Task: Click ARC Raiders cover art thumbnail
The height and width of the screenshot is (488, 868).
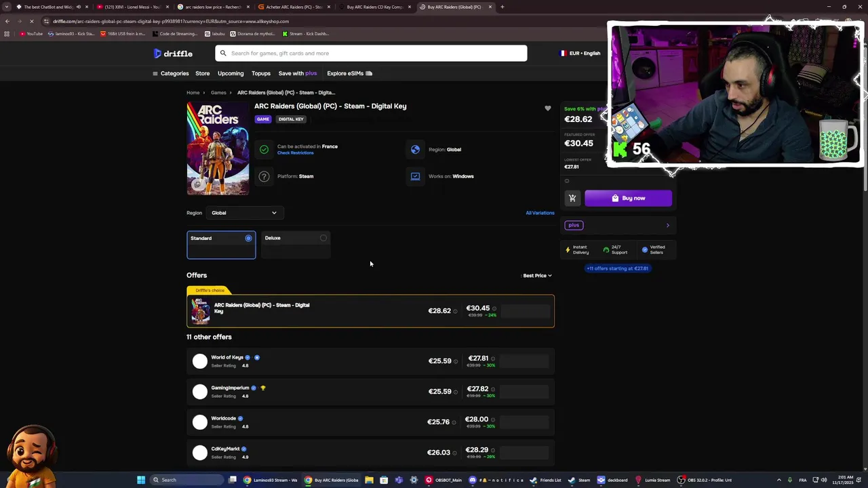Action: 218,148
